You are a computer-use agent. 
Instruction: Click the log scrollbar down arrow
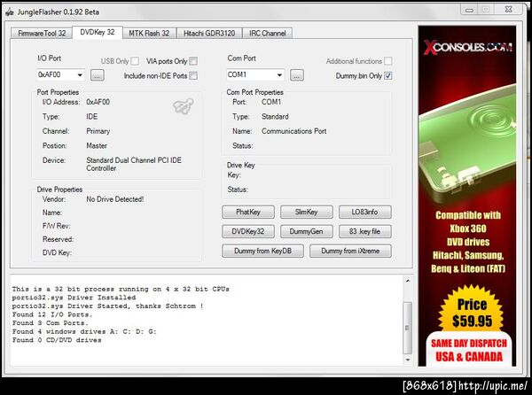tap(408, 360)
